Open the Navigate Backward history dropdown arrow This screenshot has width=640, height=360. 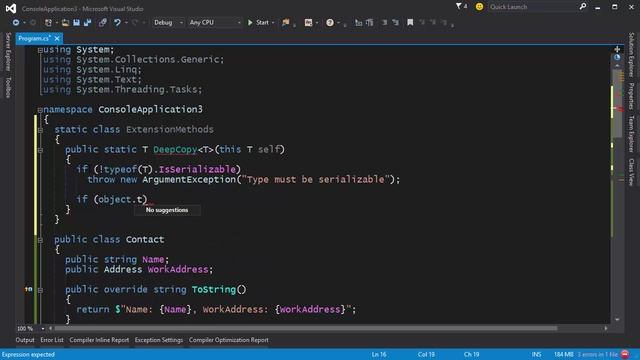click(24, 22)
